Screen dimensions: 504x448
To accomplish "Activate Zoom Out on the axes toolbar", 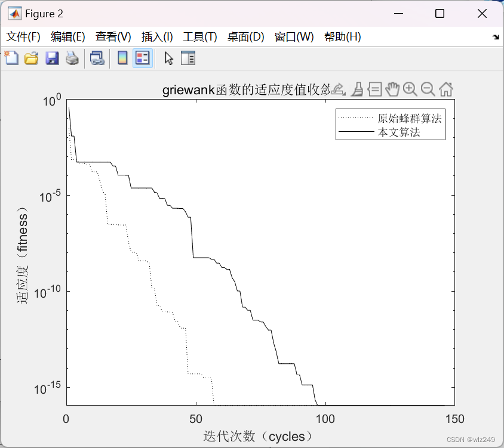I will coord(427,89).
